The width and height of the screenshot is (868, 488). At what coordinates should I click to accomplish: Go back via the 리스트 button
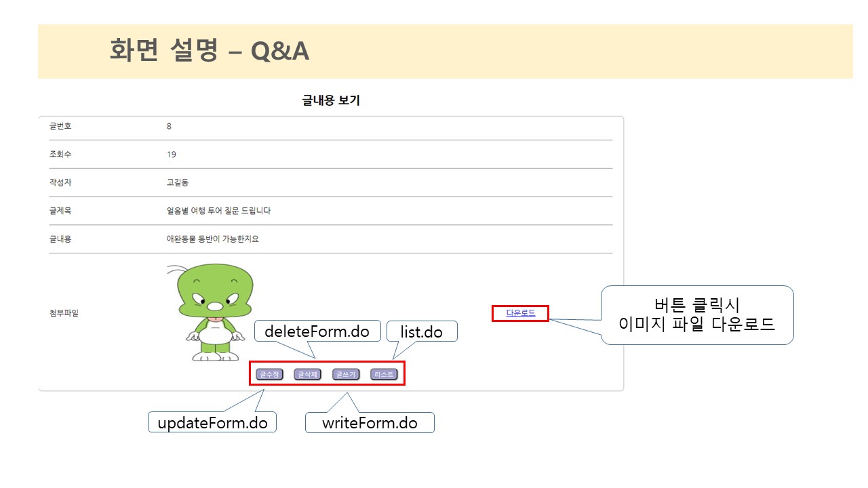pyautogui.click(x=383, y=374)
